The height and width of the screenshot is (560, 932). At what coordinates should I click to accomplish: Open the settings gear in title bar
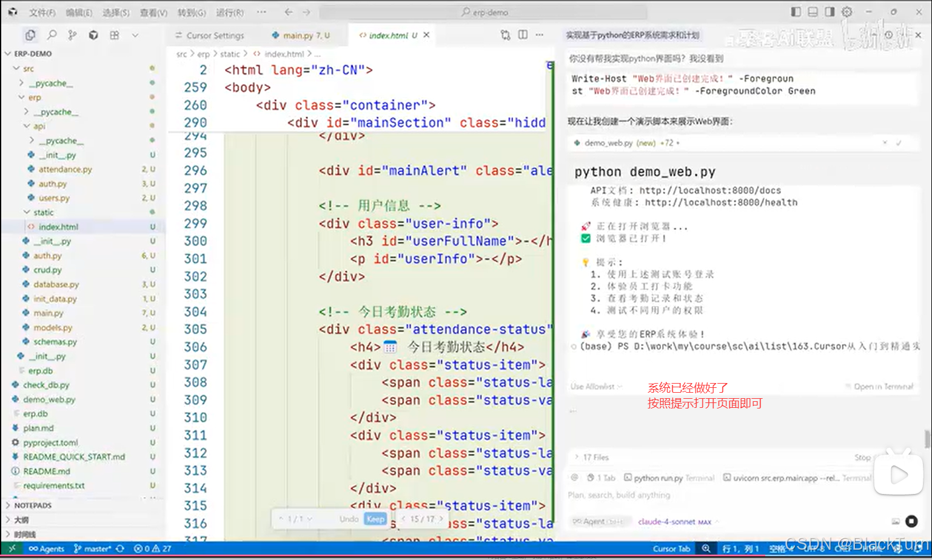[847, 12]
